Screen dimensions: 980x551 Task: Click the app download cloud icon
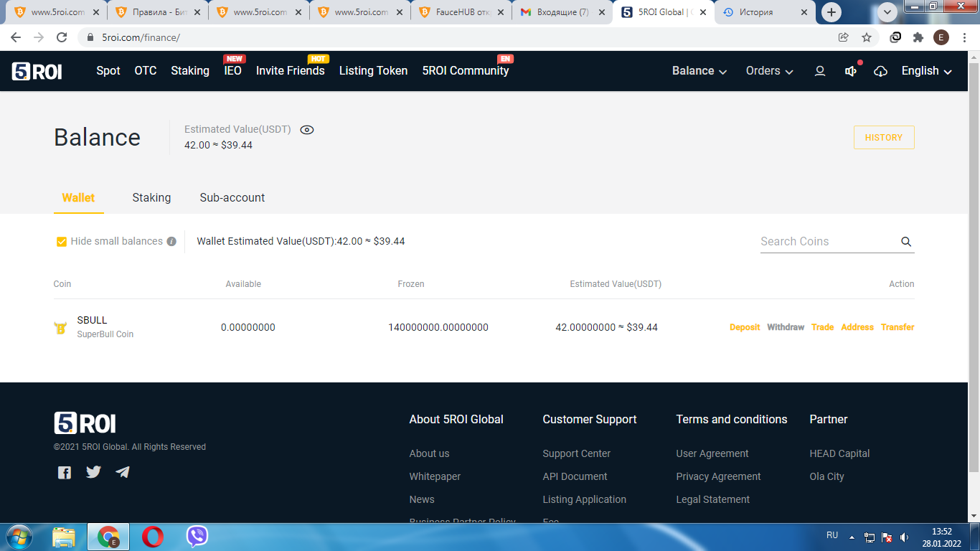[881, 71]
